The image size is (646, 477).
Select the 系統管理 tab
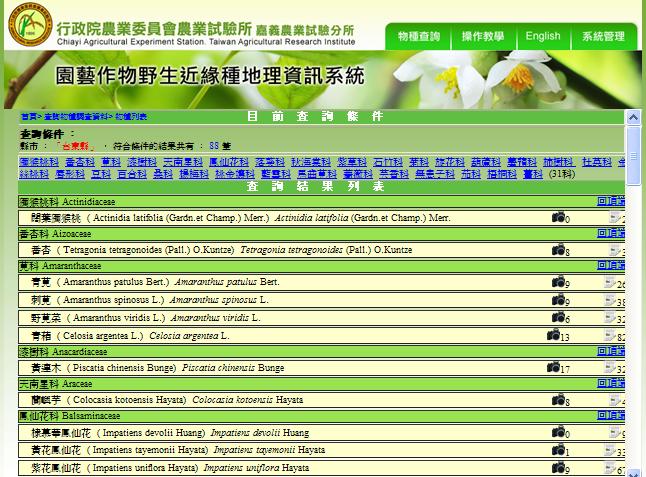pos(603,36)
